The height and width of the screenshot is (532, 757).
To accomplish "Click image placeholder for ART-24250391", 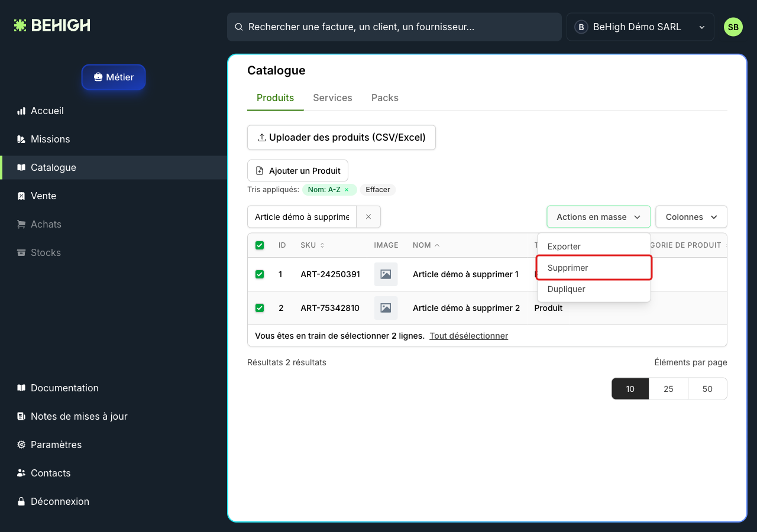I will pos(386,274).
